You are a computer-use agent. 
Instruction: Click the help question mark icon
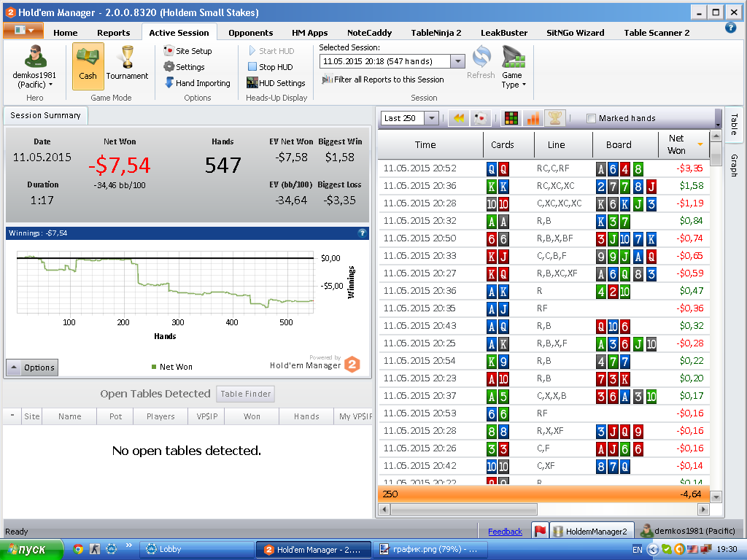(730, 28)
